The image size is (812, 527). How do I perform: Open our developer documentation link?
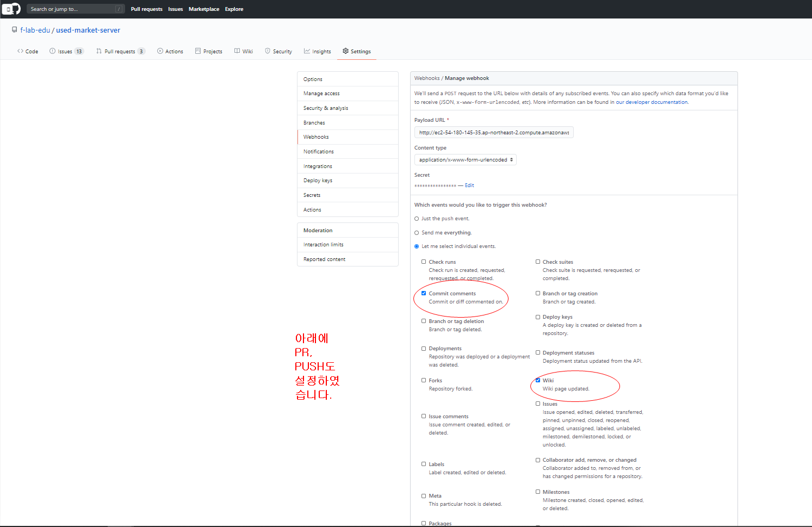coord(652,102)
